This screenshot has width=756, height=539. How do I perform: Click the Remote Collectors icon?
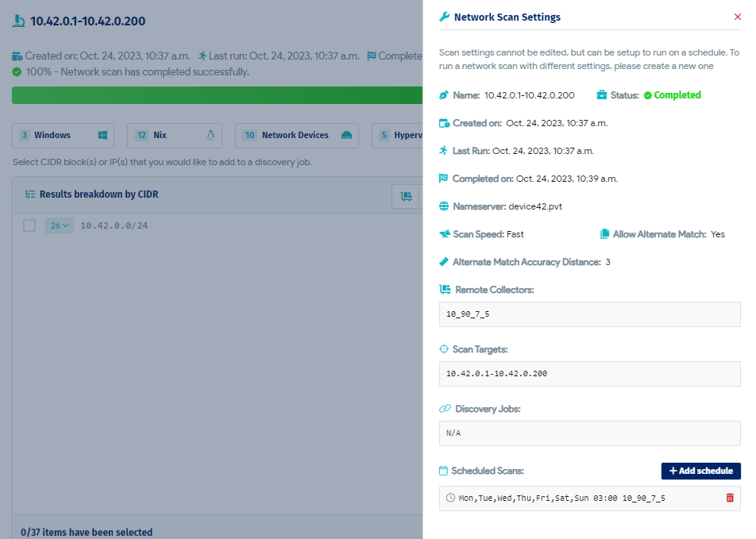click(x=445, y=289)
